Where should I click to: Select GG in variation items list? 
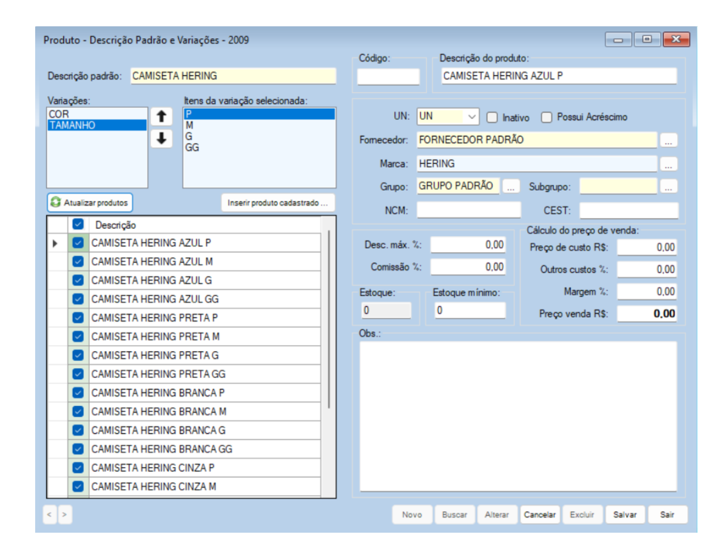pos(192,147)
